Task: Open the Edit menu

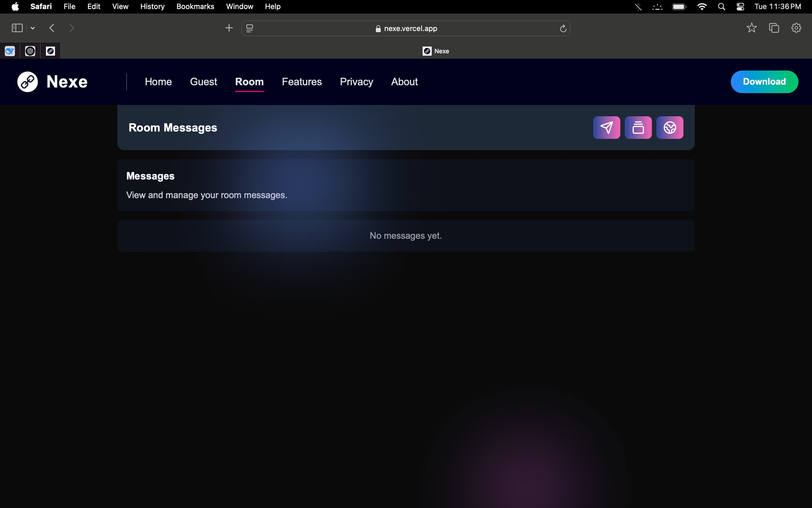Action: click(x=94, y=6)
